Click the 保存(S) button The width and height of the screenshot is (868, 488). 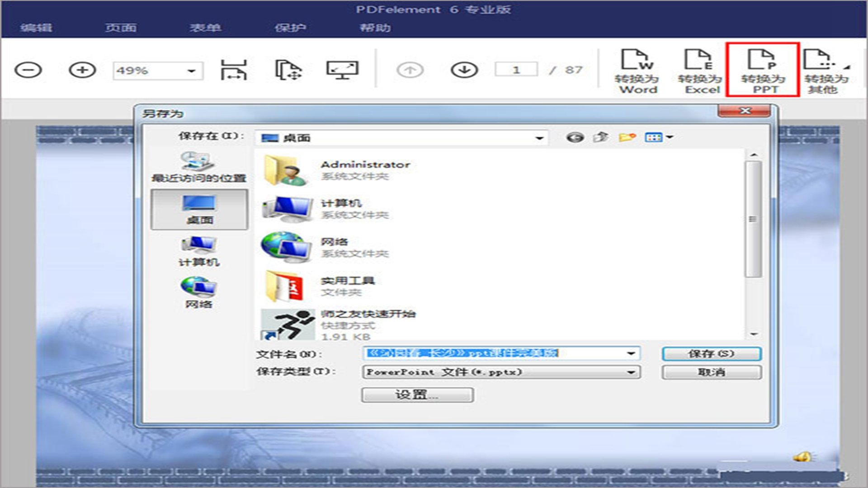pos(712,353)
